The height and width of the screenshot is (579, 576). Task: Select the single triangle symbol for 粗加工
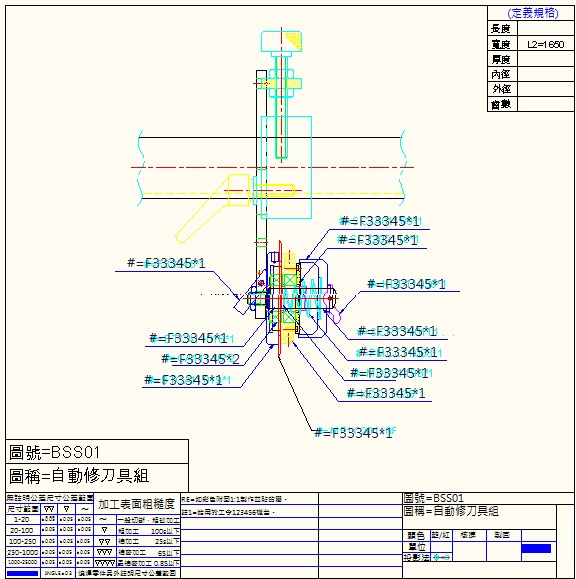(x=105, y=531)
